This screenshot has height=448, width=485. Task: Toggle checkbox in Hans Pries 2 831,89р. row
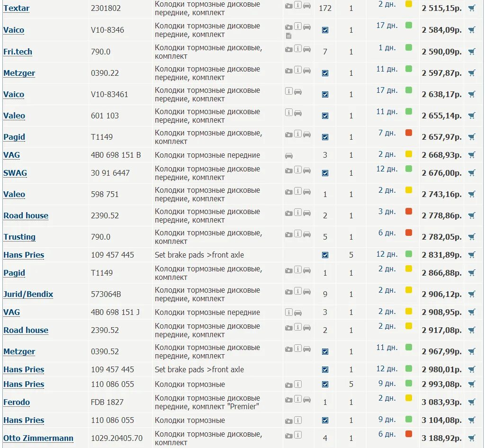click(325, 255)
